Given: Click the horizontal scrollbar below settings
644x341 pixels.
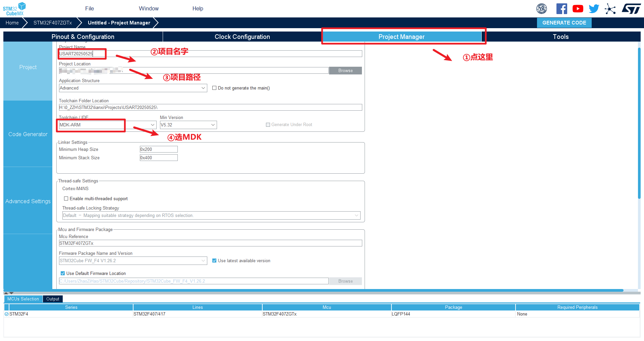Looking at the screenshot, I should tap(313, 290).
